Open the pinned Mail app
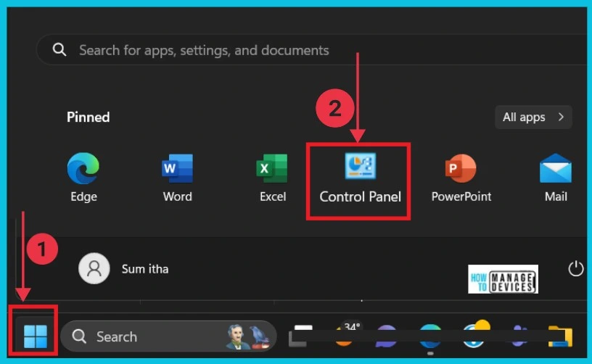592x364 pixels. [556, 177]
